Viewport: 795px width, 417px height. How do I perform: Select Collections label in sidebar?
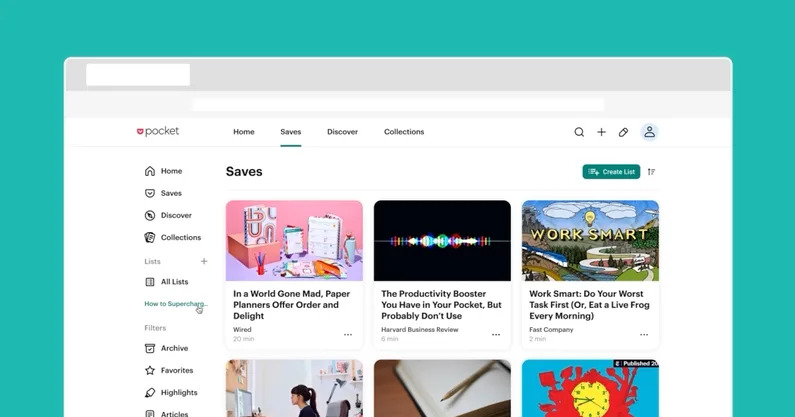pos(181,237)
